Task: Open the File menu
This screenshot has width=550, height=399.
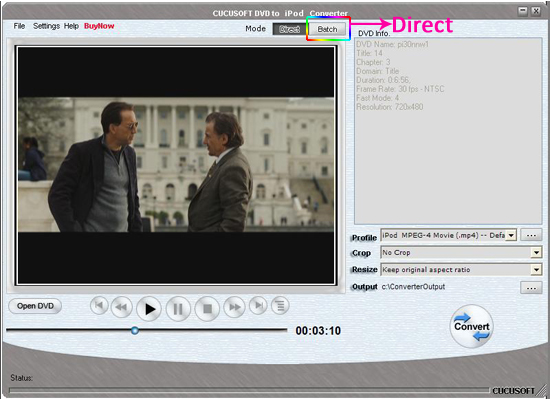Action: pos(19,26)
